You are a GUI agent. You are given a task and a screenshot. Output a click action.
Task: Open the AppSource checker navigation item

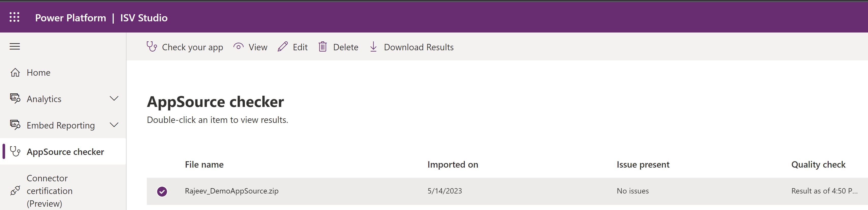pos(65,152)
